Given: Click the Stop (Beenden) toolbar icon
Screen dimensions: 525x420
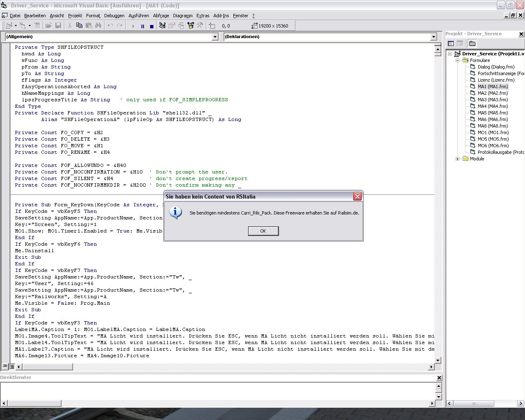Looking at the screenshot, I should coord(151,26).
